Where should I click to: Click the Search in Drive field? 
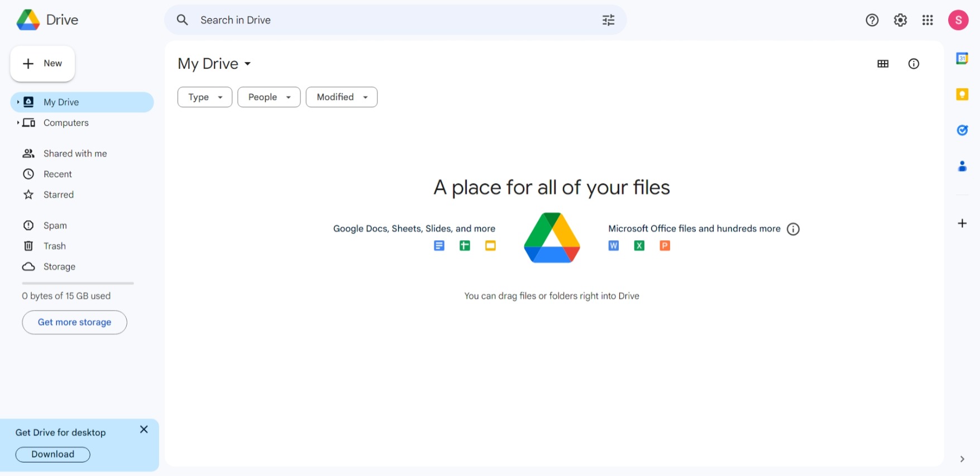pos(395,20)
